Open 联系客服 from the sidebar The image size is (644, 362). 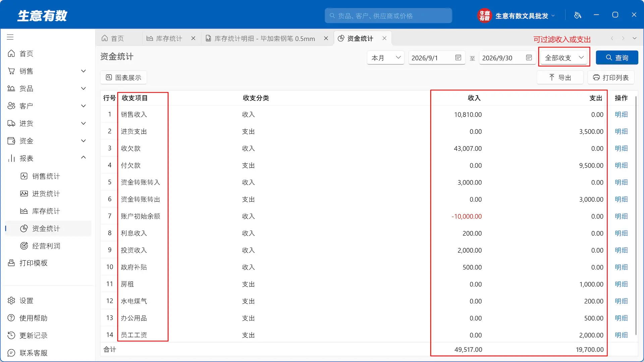point(48,353)
